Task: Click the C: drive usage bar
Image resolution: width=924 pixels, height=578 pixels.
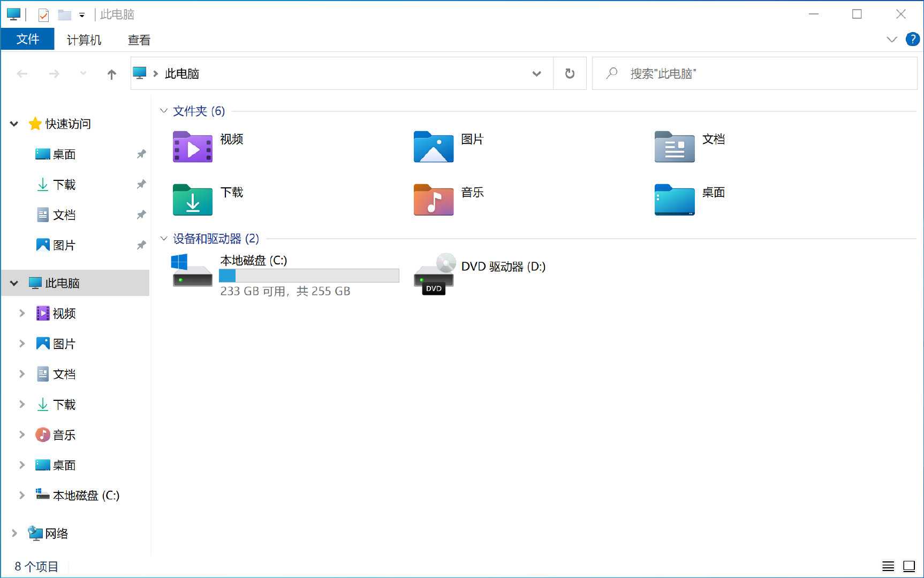Action: tap(309, 276)
